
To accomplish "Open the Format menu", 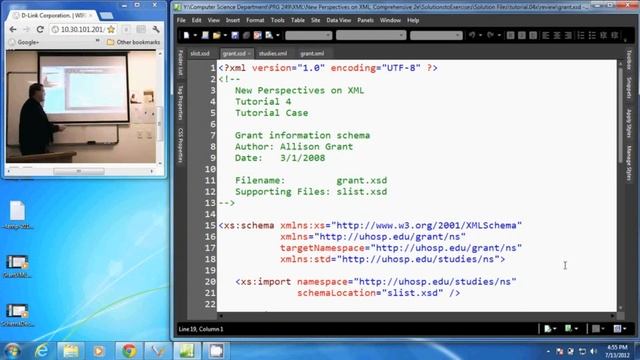I will point(255,20).
